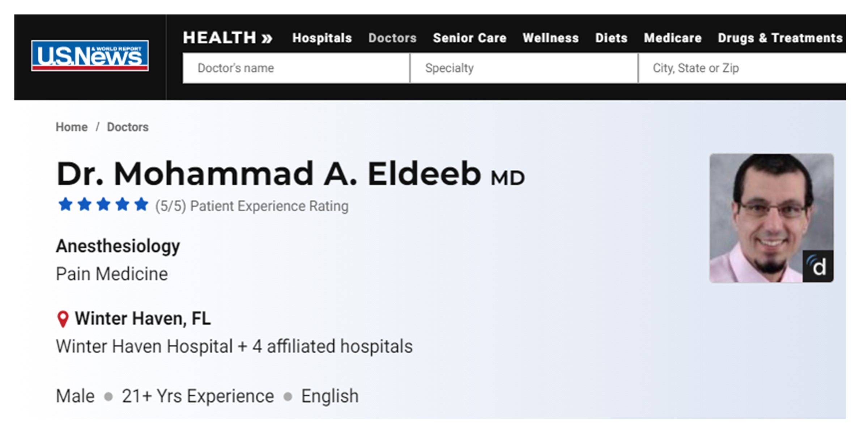Follow the Doctors breadcrumb link
The image size is (868, 434).
coord(128,127)
